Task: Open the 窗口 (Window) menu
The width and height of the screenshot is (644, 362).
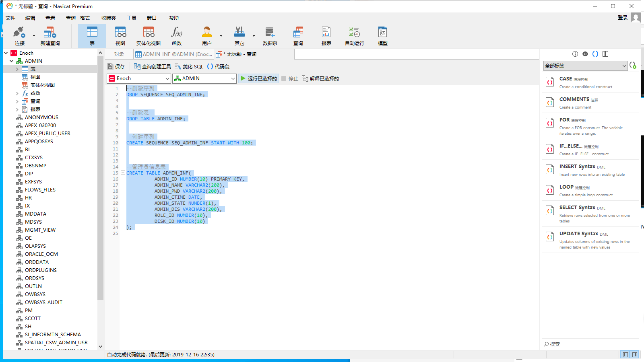Action: tap(151, 18)
